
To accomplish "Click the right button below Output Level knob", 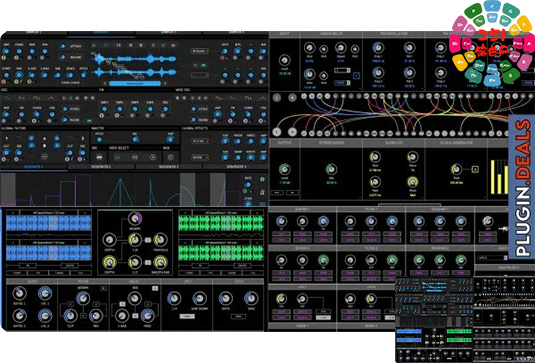I will tap(292, 192).
